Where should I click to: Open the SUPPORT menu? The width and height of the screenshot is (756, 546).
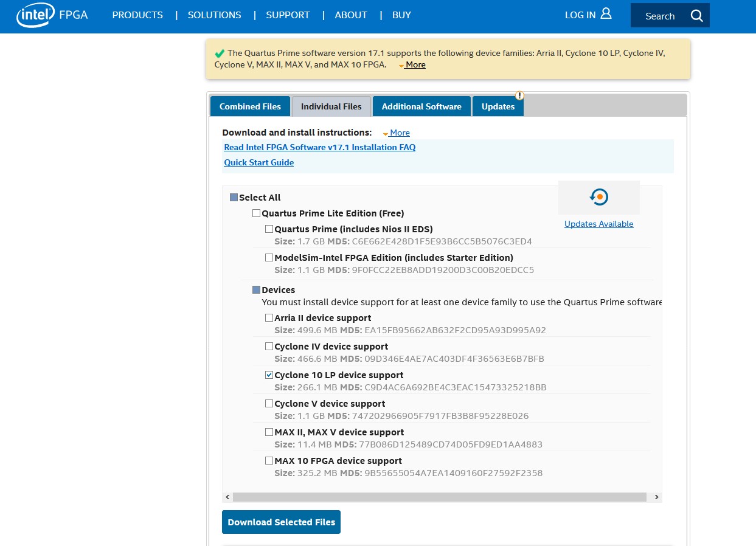pyautogui.click(x=288, y=15)
